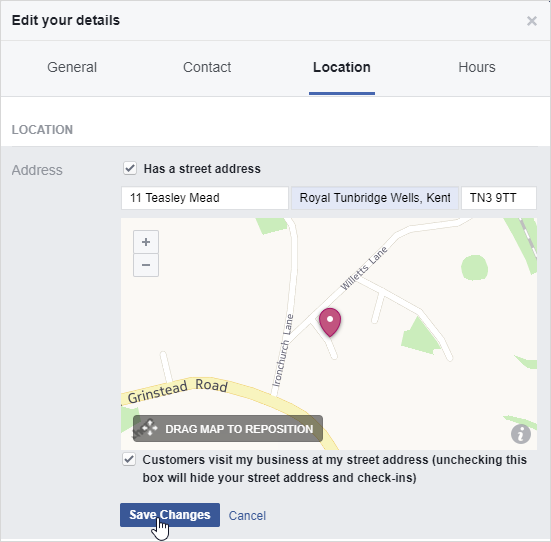Close the Edit your details dialog

(532, 21)
